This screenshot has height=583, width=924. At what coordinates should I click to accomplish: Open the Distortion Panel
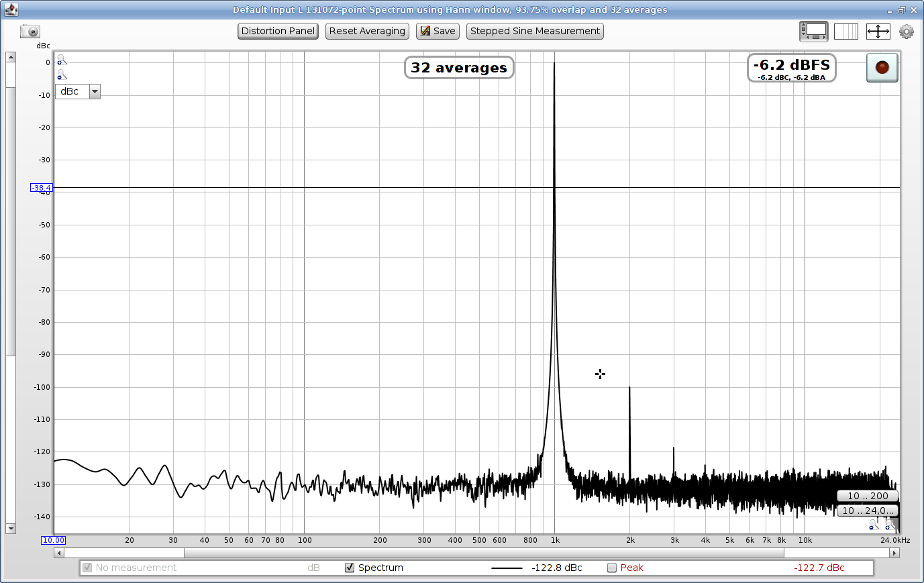click(x=278, y=31)
